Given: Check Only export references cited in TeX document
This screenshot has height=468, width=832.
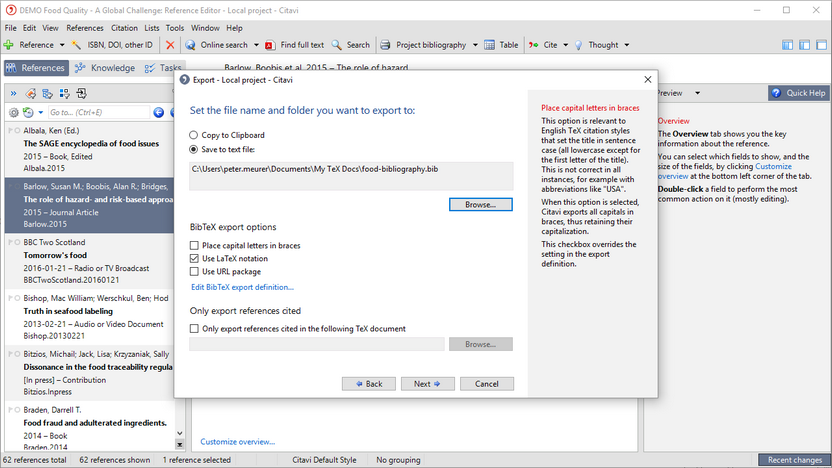Looking at the screenshot, I should point(194,329).
